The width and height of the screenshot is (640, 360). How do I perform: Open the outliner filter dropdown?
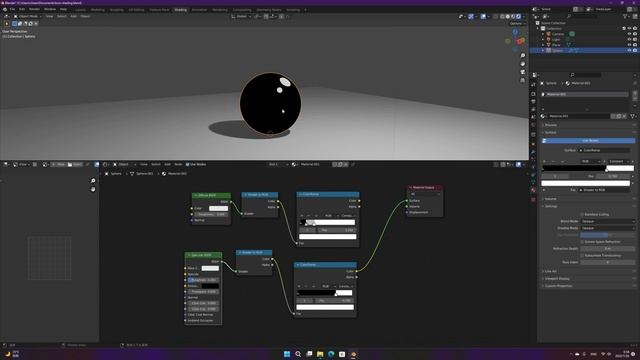(x=626, y=16)
